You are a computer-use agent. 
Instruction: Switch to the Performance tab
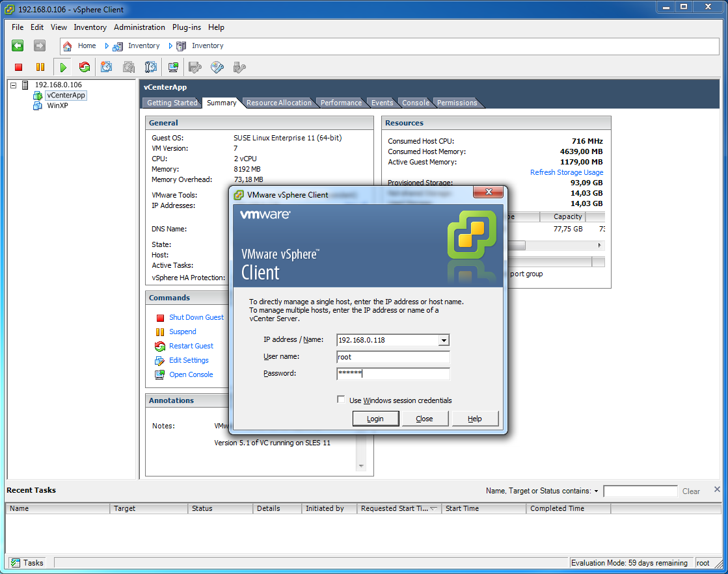341,103
